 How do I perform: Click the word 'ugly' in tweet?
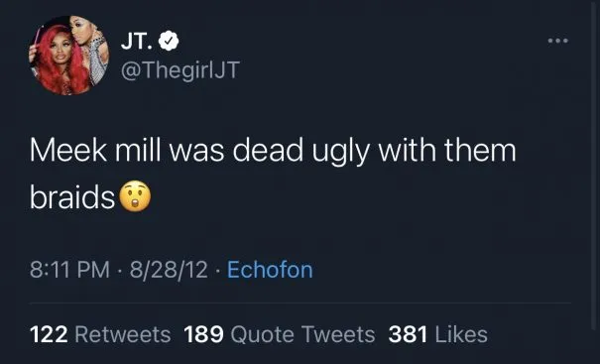[x=341, y=153]
